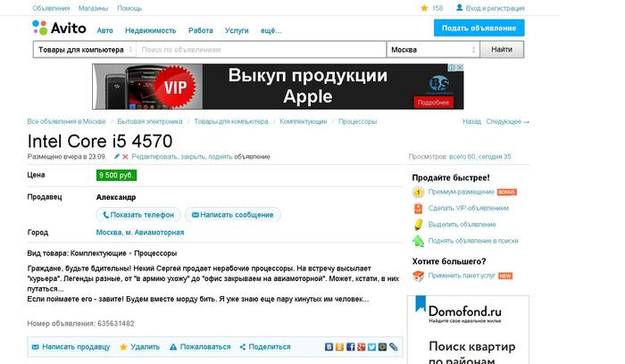Click Выделить объявление link
The image size is (625, 364).
462,225
